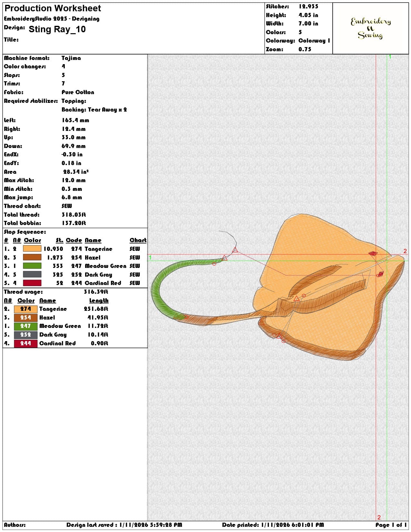
Task: Click the Zoom value '0.75'
Action: (305, 49)
